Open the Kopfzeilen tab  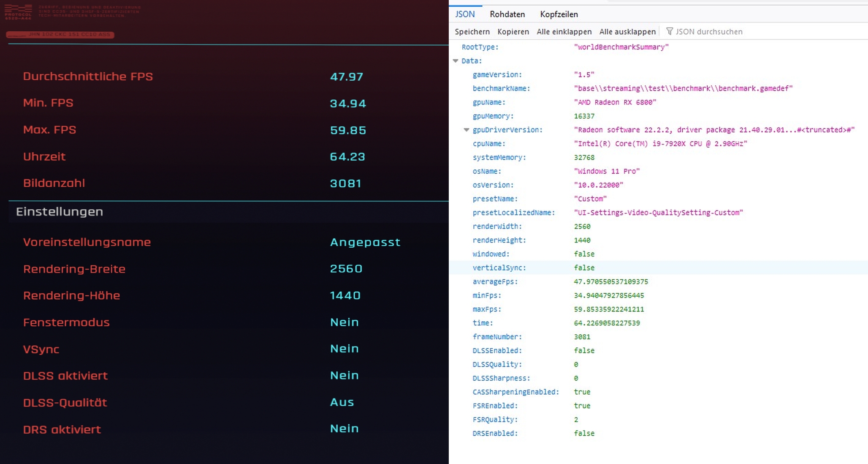click(x=559, y=14)
